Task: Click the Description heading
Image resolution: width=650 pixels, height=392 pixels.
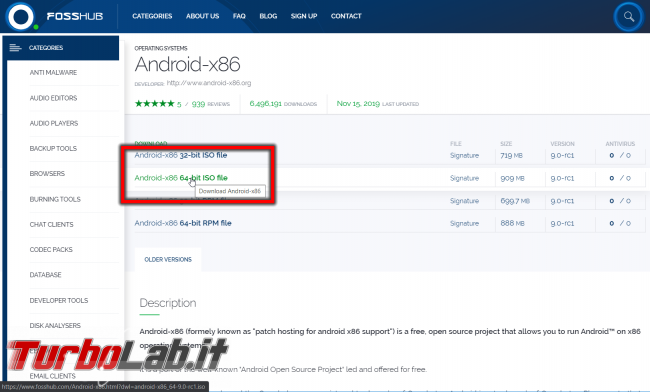Action: [x=168, y=303]
